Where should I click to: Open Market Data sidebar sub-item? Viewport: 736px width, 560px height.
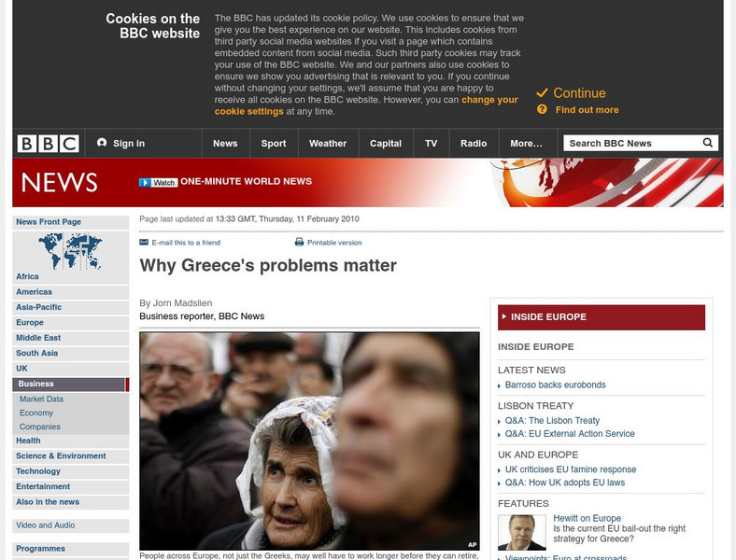41,399
